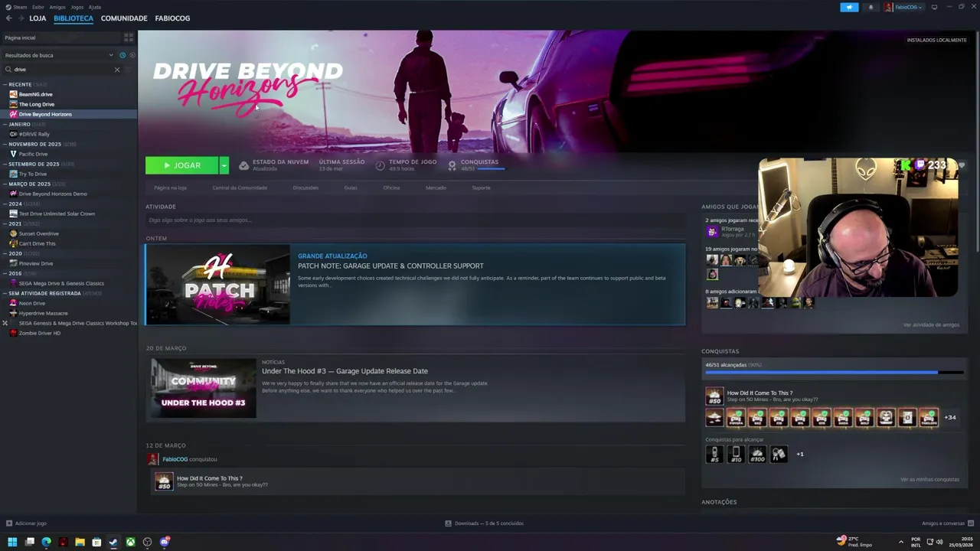The height and width of the screenshot is (551, 980).
Task: Open the JOGAR button dropdown arrow
Action: (224, 165)
